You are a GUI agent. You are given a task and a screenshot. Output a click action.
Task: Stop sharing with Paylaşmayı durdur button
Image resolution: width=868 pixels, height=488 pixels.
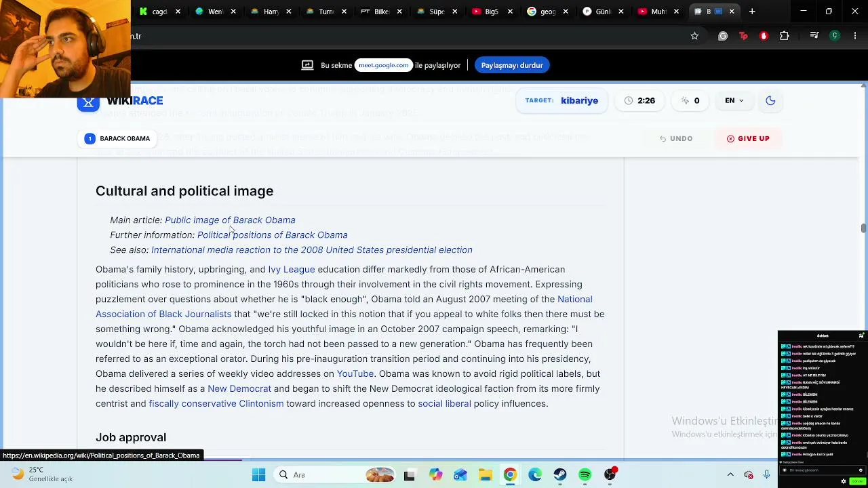click(512, 65)
